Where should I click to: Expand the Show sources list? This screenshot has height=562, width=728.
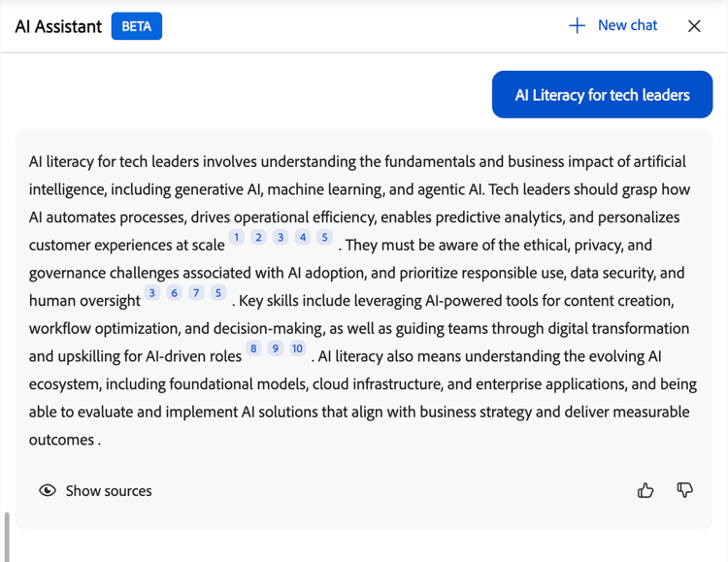(x=108, y=491)
